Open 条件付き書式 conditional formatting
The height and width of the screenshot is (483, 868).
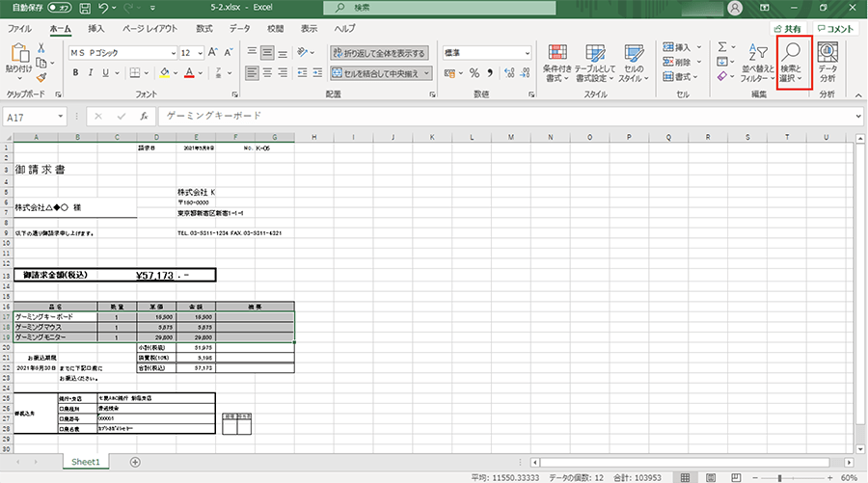tap(557, 63)
